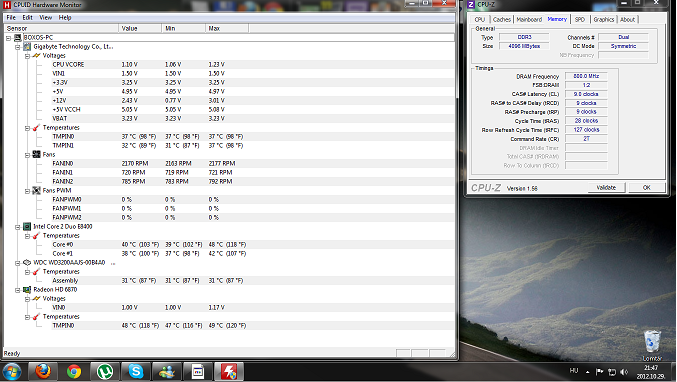The width and height of the screenshot is (677, 382).
Task: Click the Validate button in CPU-Z
Action: (x=606, y=188)
